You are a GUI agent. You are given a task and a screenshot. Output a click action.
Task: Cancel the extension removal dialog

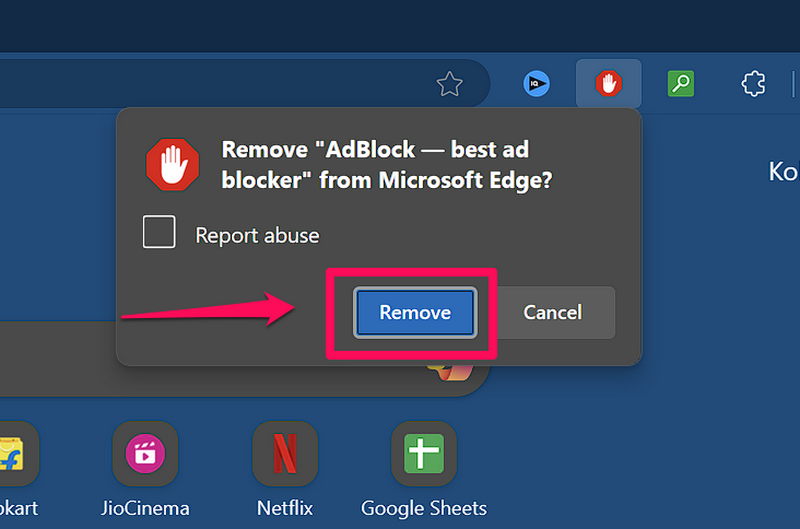pos(552,312)
